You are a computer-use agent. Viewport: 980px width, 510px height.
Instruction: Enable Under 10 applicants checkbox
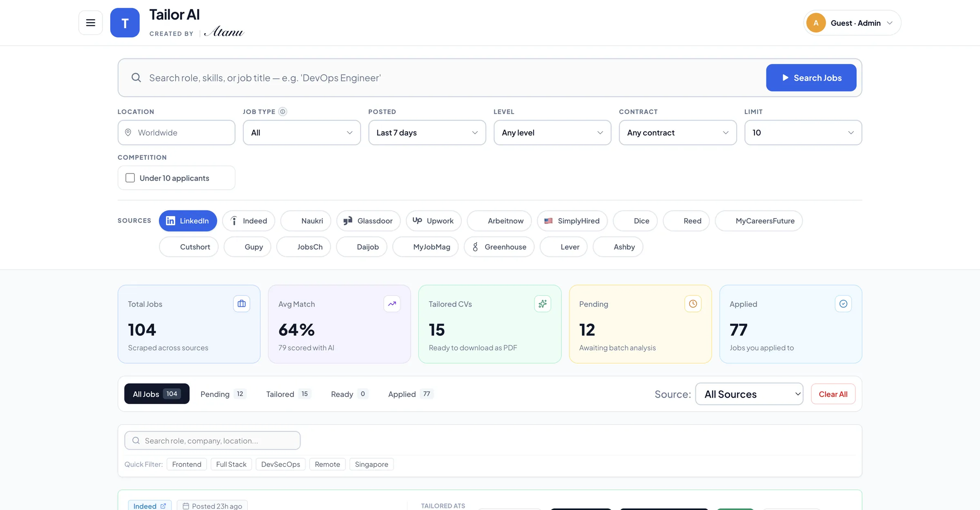click(130, 178)
